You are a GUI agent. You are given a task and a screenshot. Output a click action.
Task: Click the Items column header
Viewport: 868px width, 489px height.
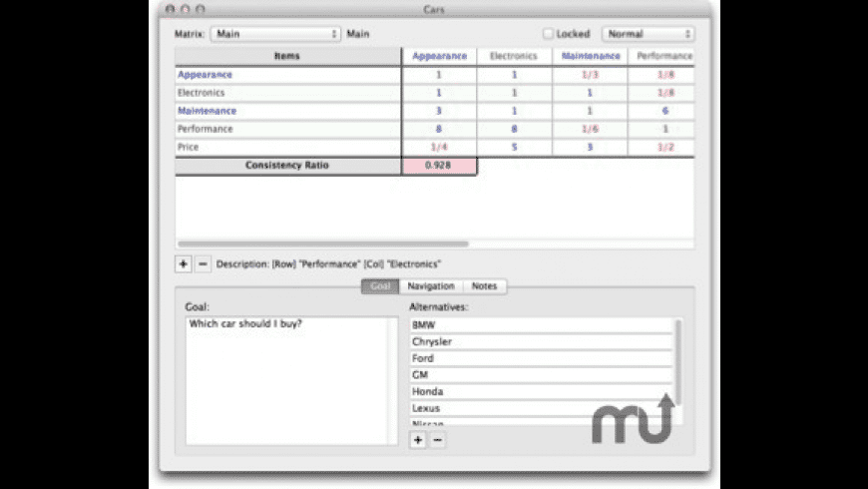click(x=288, y=56)
